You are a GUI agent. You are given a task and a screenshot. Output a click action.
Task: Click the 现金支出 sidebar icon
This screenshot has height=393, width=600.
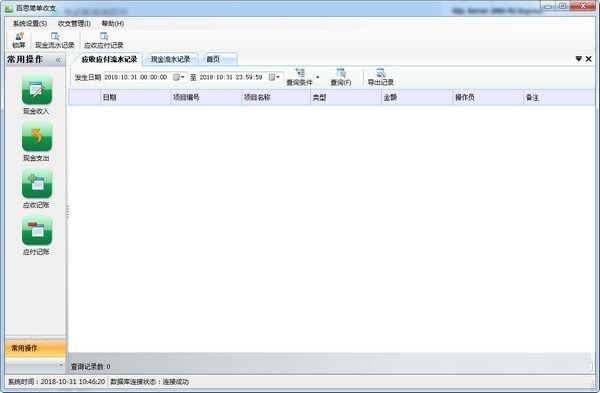pos(37,137)
